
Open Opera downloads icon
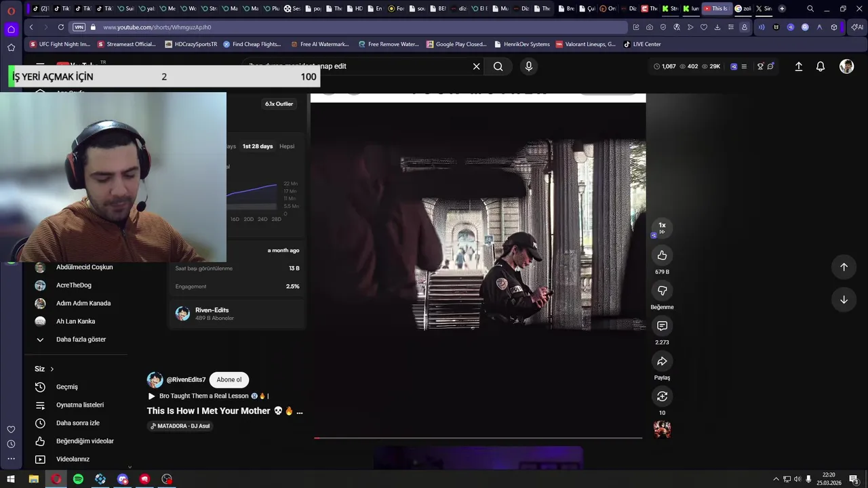(x=717, y=27)
